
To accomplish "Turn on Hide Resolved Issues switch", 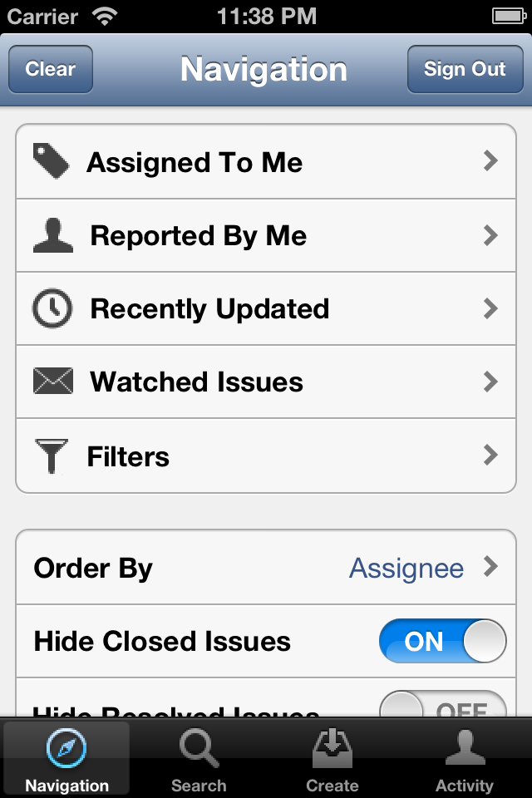I will click(x=442, y=704).
